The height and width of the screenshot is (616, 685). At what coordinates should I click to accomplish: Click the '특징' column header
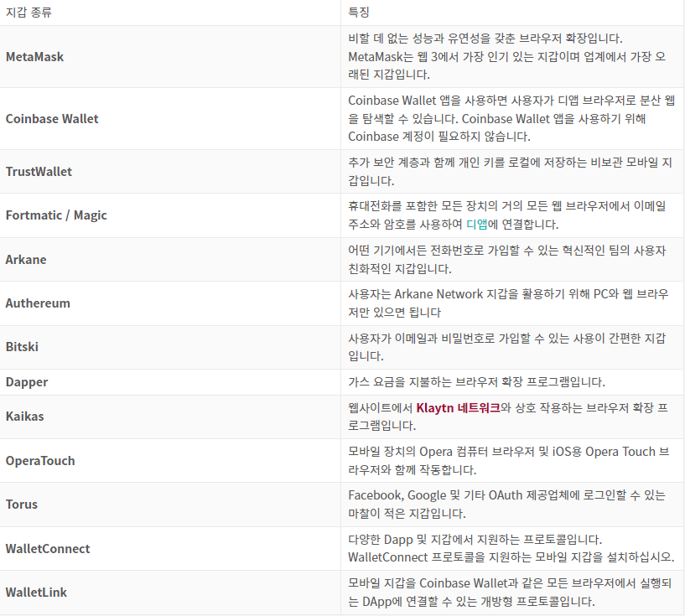point(359,13)
